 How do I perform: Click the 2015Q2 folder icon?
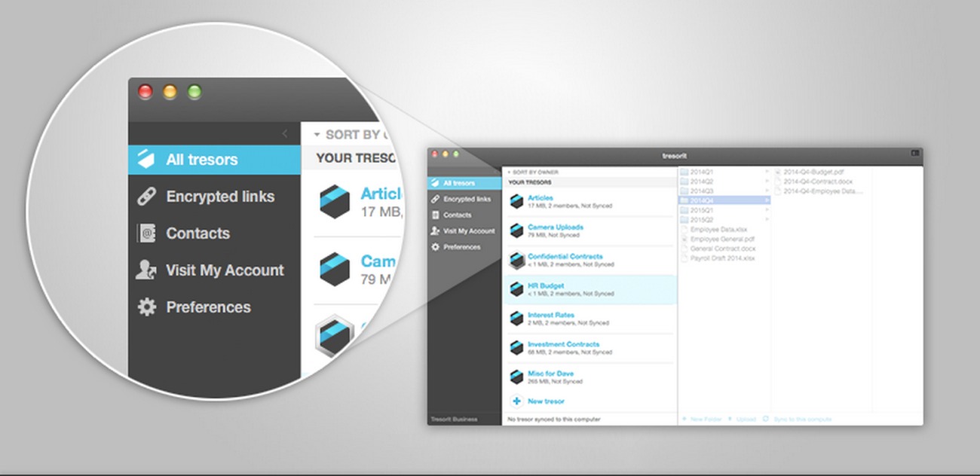[x=684, y=220]
